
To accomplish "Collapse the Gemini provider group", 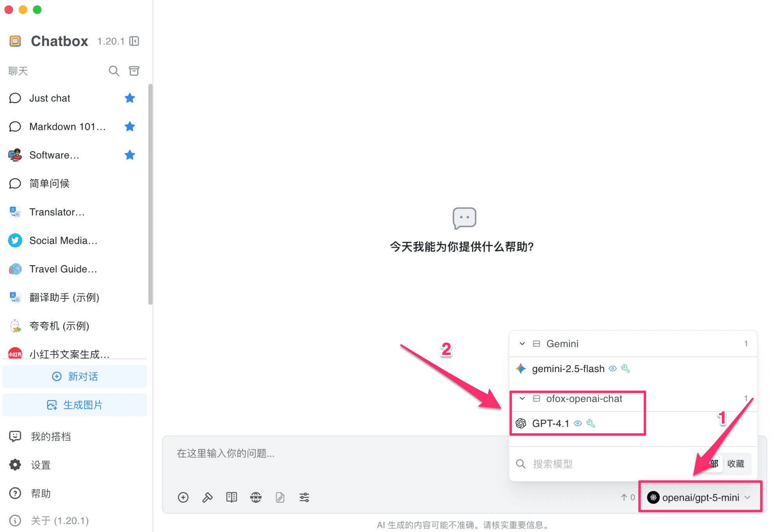I will (x=522, y=344).
